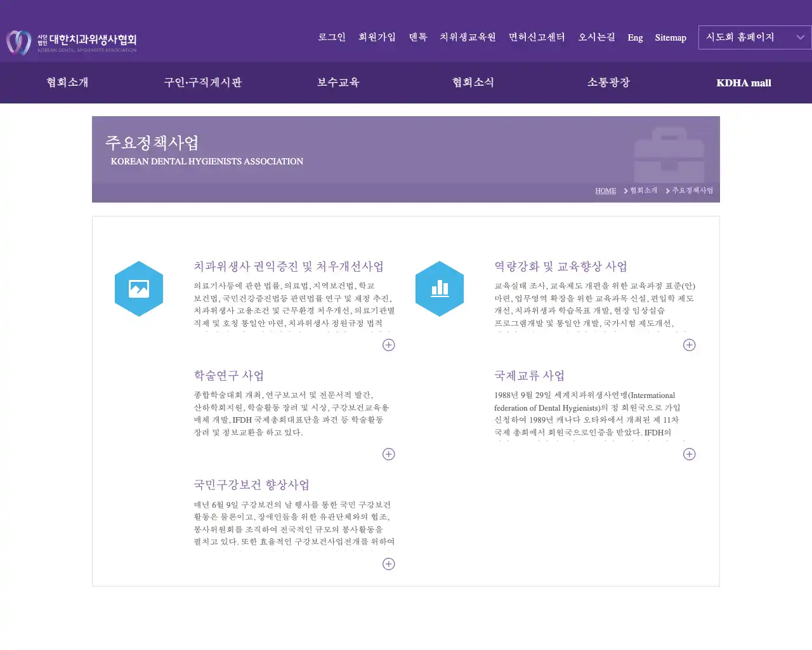Open the 소통광장 menu
The image size is (812, 650).
608,83
